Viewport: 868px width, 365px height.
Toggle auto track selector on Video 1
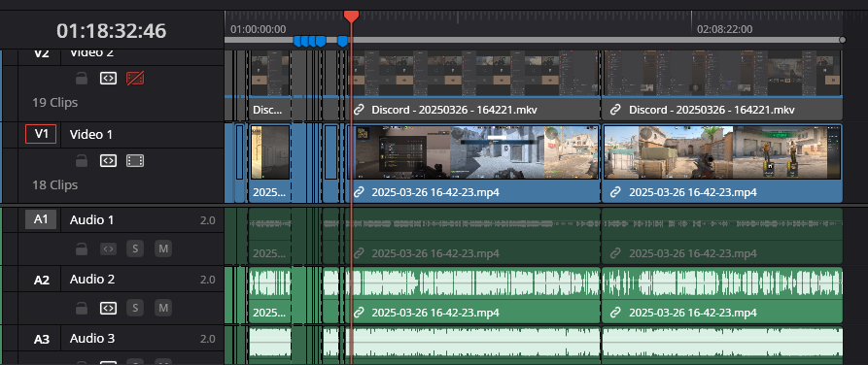108,161
